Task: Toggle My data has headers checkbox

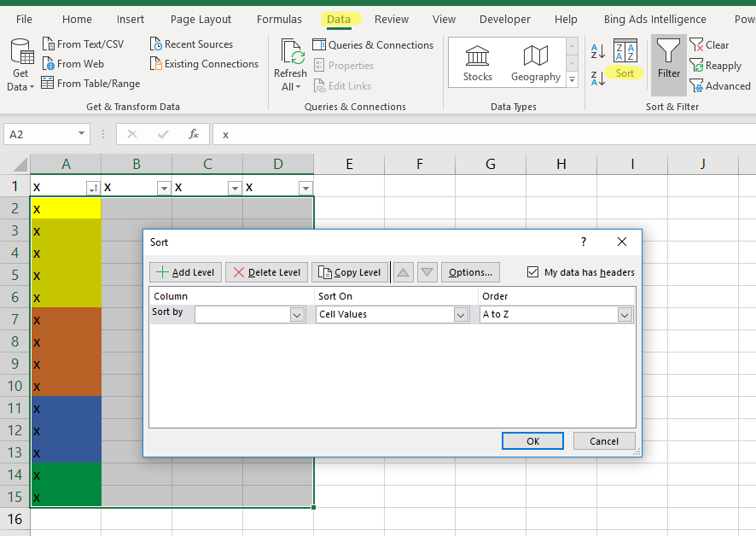Action: click(532, 272)
